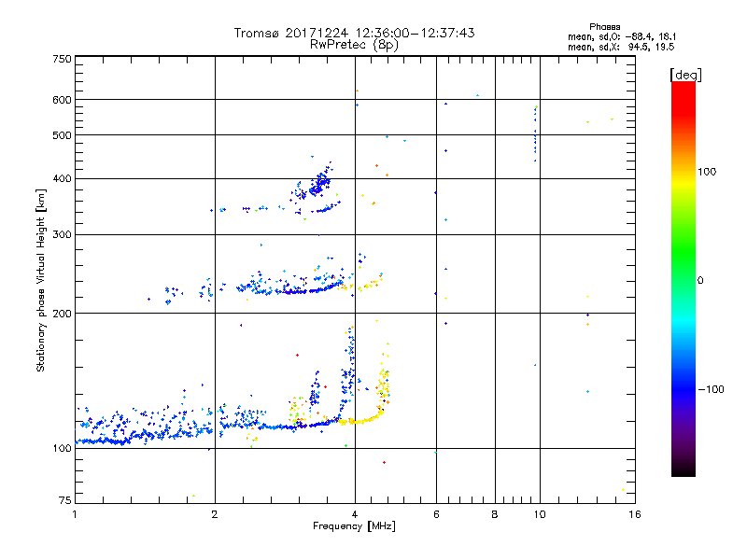This screenshot has height=560, width=747.
Task: Click the 'Frequency [MHz]' axis label
Action: [x=354, y=526]
